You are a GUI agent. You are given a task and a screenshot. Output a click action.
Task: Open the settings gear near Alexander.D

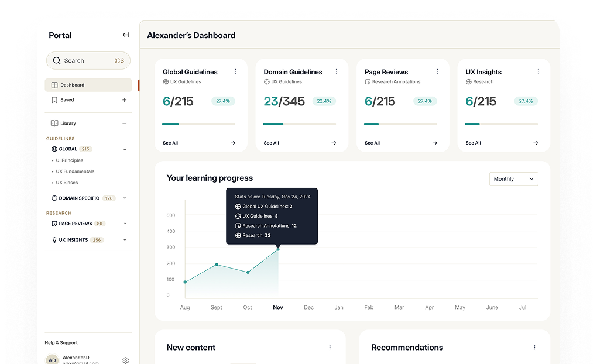(x=125, y=360)
